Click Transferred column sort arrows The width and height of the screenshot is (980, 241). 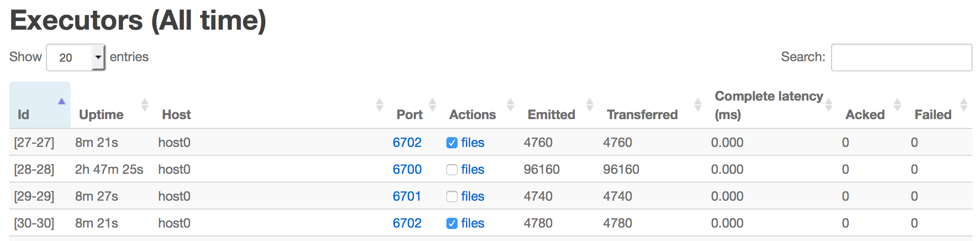click(697, 105)
